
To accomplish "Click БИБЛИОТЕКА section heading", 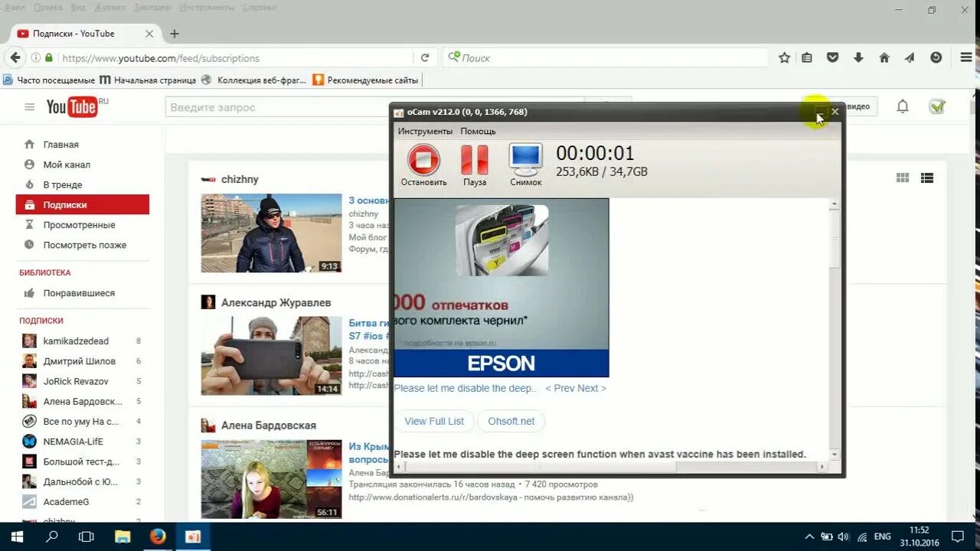I will [45, 272].
